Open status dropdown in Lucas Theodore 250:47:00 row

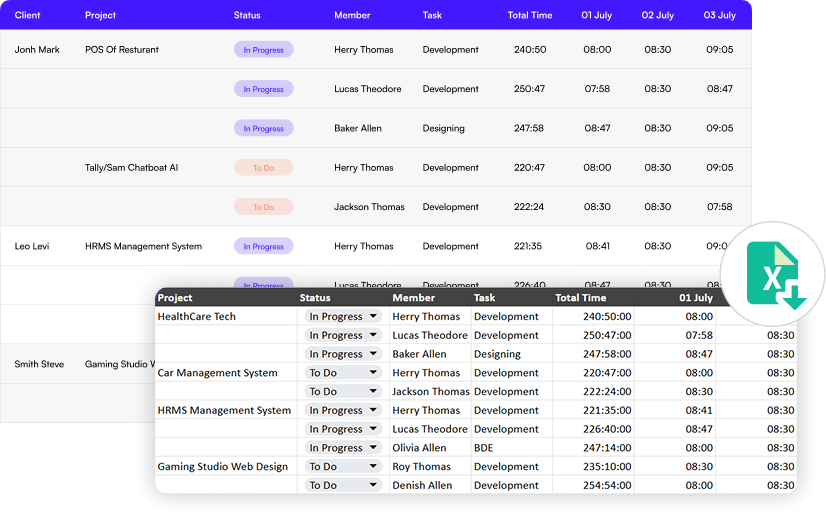point(343,335)
